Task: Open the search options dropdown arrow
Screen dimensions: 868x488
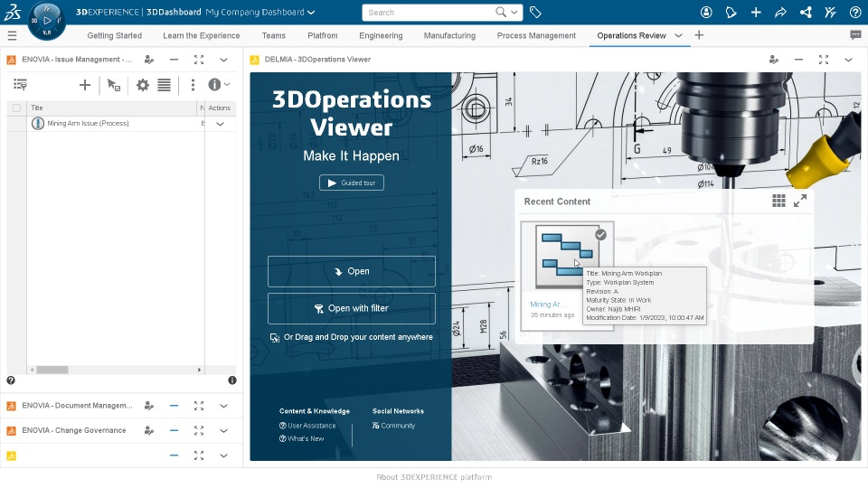Action: 514,12
